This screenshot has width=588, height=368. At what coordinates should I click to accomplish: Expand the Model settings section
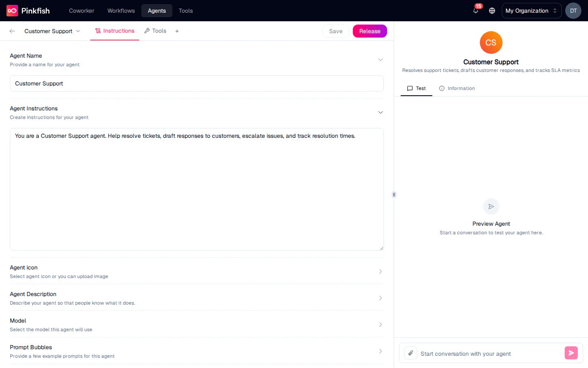(x=380, y=324)
